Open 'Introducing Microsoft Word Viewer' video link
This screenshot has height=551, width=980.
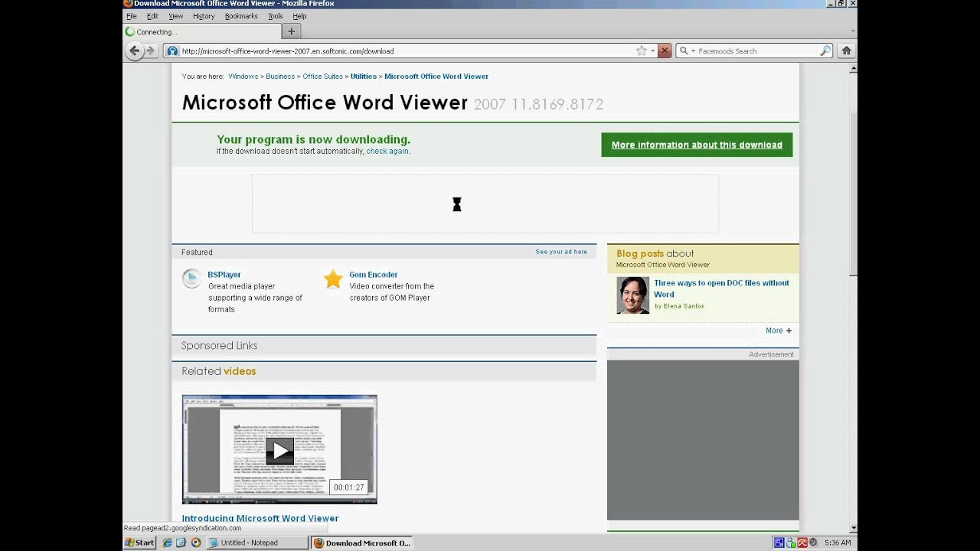[x=260, y=518]
